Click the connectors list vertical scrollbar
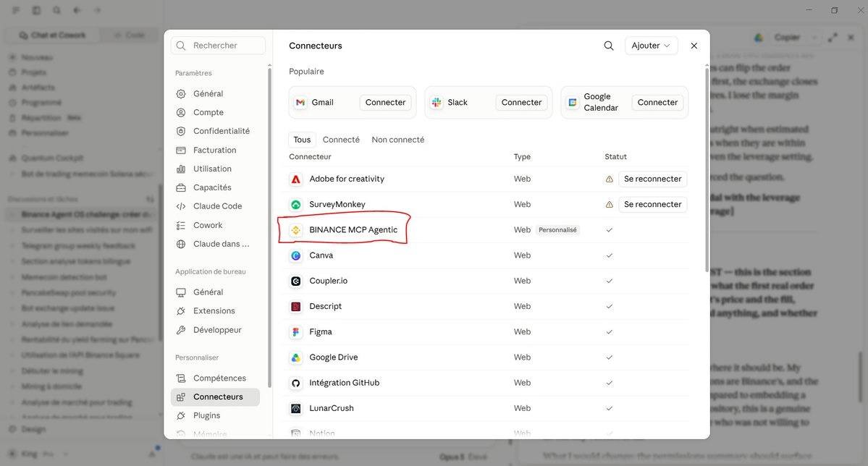This screenshot has width=868, height=466. (707, 169)
